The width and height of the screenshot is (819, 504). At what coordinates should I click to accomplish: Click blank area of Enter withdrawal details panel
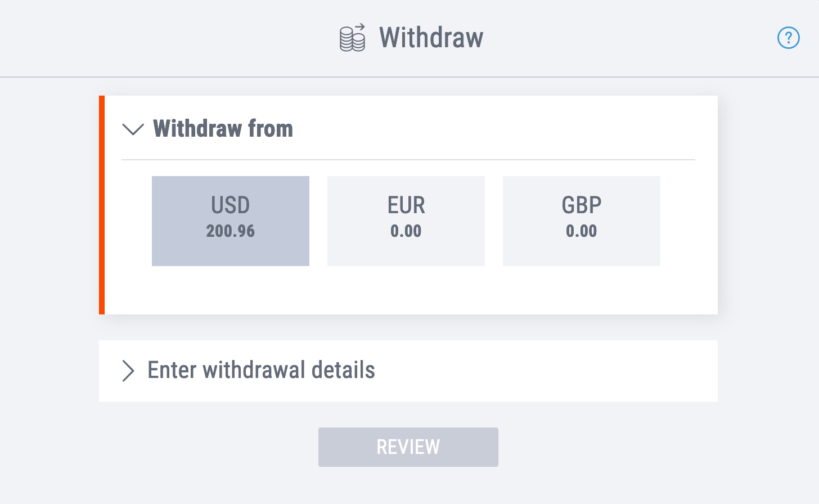(546, 371)
